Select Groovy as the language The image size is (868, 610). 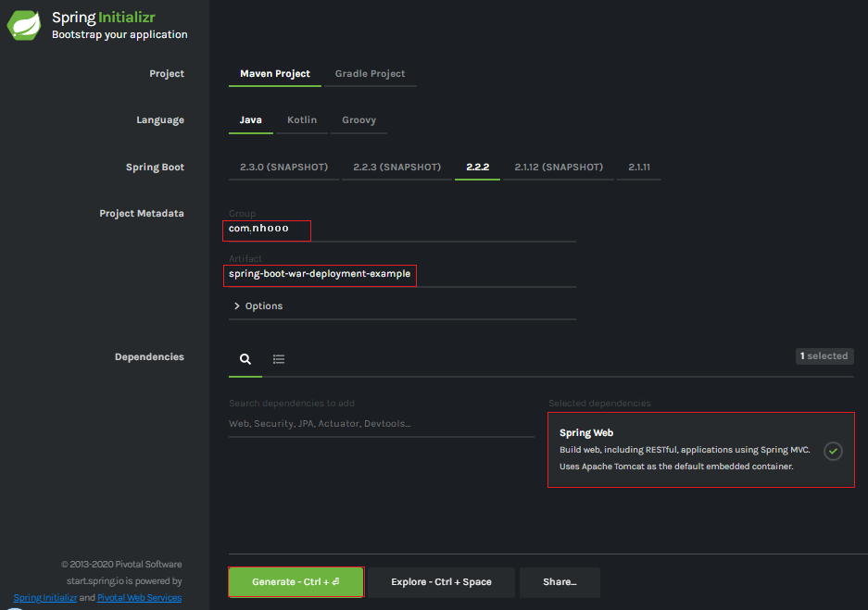coord(359,120)
